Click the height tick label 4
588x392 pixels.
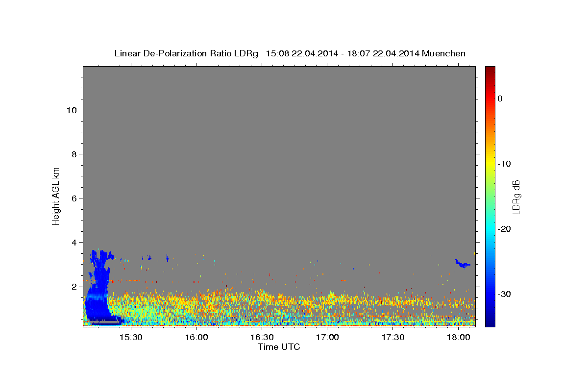[x=74, y=243]
